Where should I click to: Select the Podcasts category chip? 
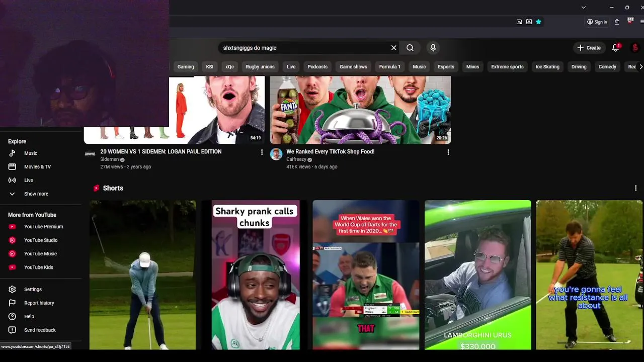(317, 66)
